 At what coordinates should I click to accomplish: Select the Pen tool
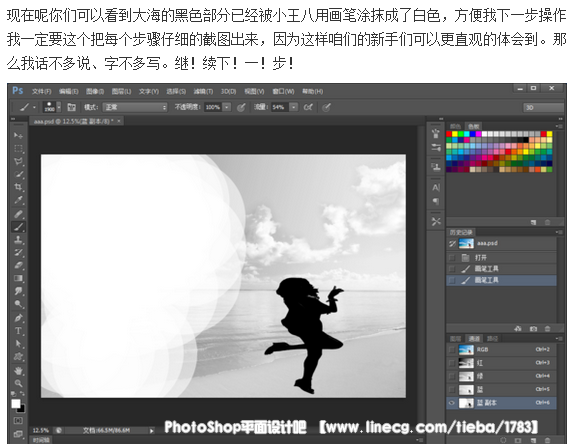[x=18, y=318]
